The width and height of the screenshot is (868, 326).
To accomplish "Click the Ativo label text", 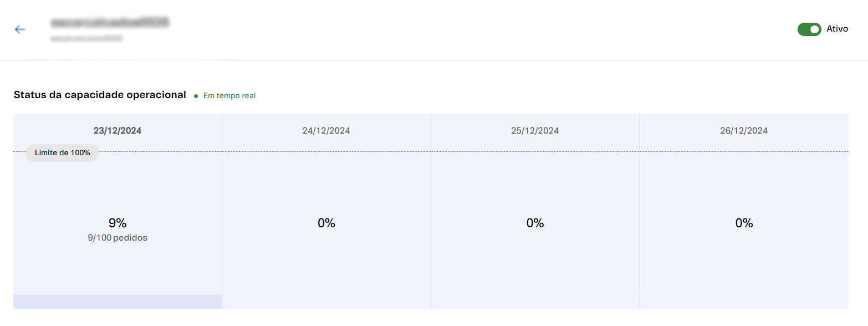I will point(837,29).
